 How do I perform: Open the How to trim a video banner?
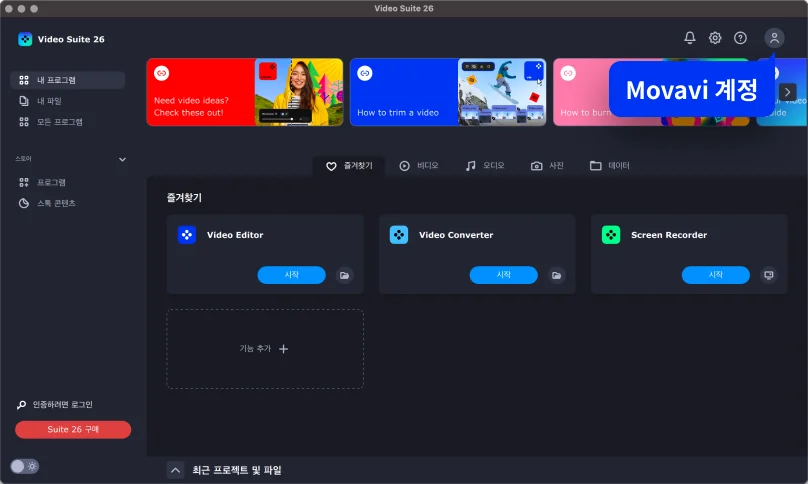coord(448,92)
